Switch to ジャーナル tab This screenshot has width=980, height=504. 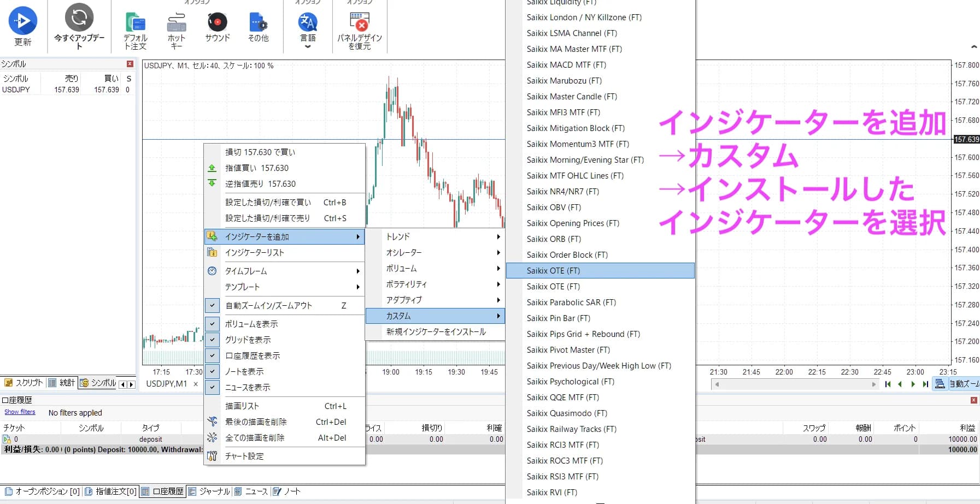[209, 491]
